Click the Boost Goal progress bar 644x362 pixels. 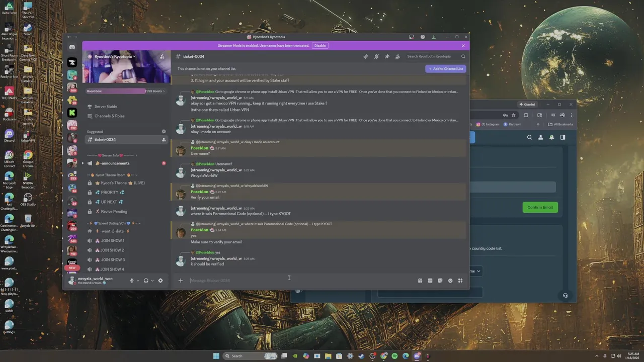(125, 91)
